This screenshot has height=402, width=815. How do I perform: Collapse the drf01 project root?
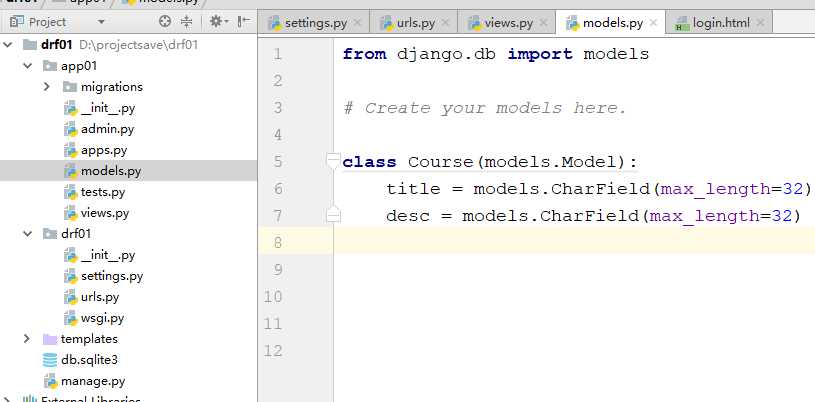click(x=8, y=45)
